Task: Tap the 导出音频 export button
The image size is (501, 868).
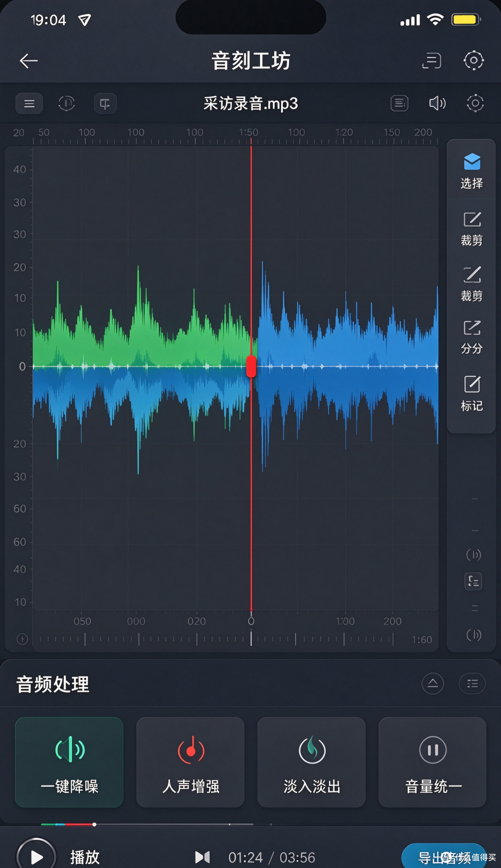Action: pyautogui.click(x=444, y=856)
